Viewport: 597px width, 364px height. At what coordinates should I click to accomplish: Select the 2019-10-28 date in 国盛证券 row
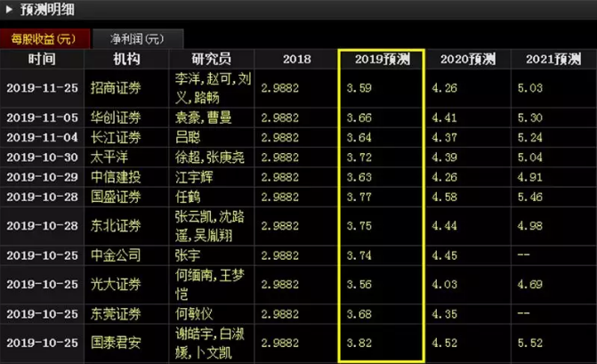tap(43, 197)
